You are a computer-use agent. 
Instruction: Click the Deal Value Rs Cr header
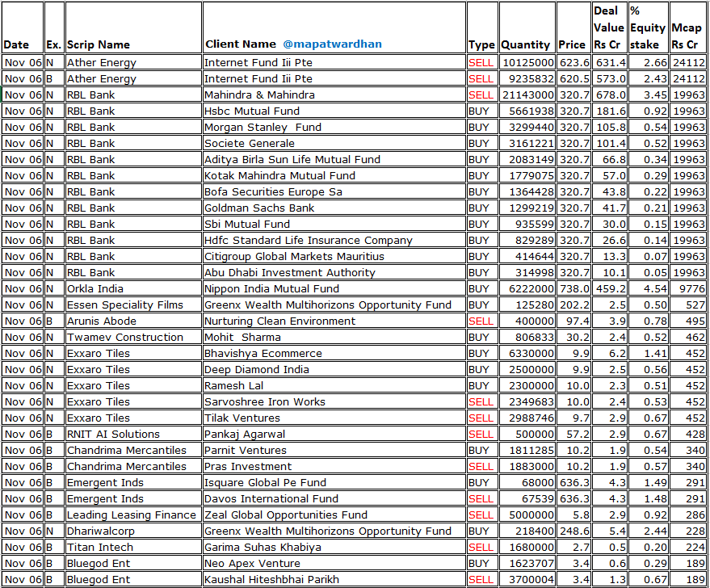tap(608, 27)
